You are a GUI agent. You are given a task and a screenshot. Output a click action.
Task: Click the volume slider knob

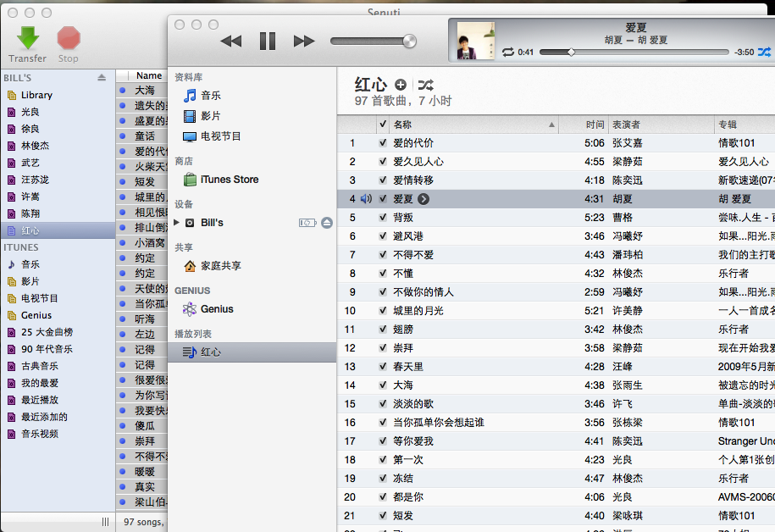click(x=409, y=41)
